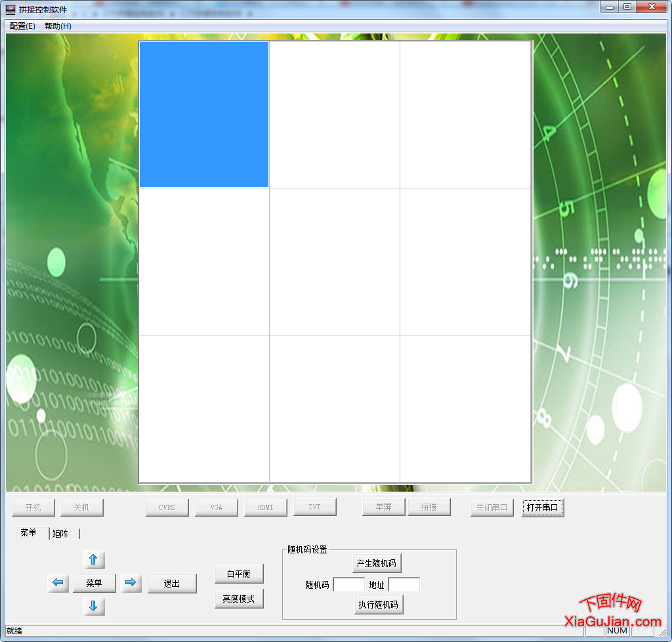Select the bottom-left screen cell
Viewport: 672px width, 642px height.
point(204,409)
